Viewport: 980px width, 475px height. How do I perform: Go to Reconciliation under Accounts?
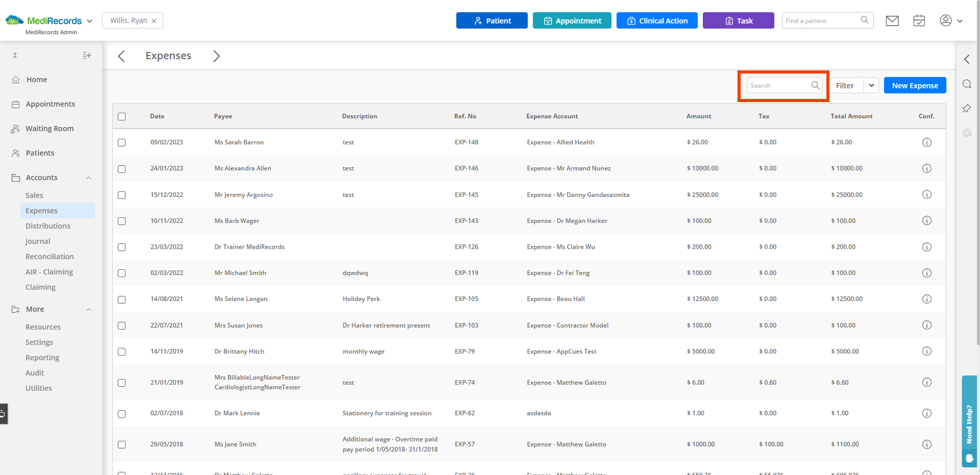[x=49, y=256]
